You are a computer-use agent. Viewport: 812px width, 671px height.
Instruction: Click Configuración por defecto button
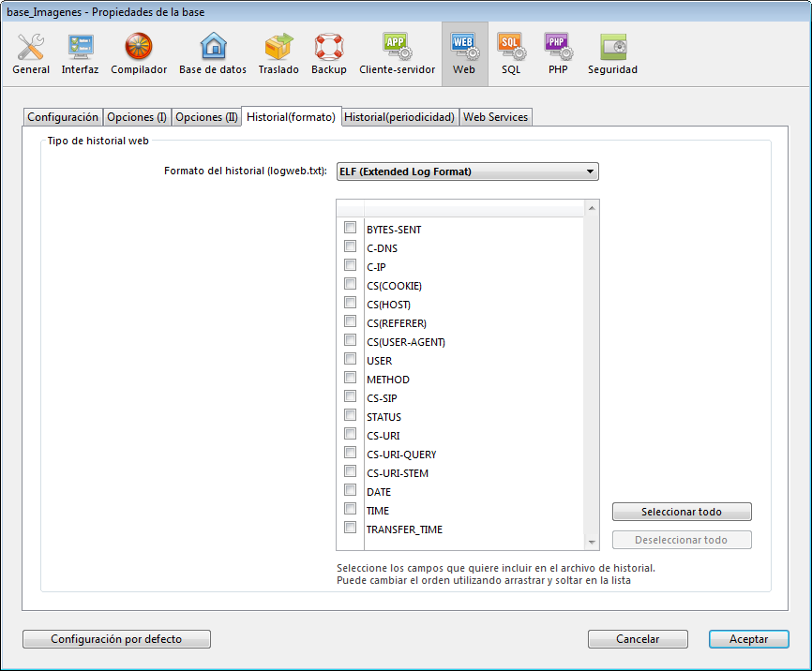click(x=116, y=639)
